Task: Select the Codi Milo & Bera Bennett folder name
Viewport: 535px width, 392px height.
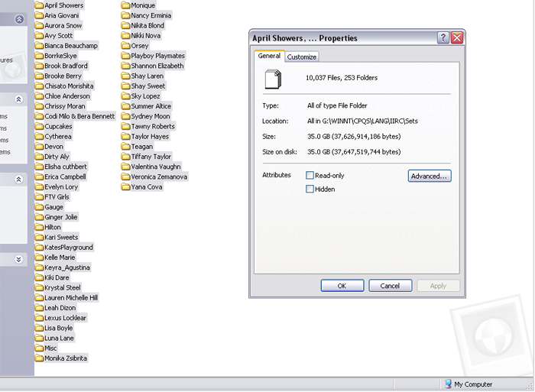Action: (x=79, y=116)
